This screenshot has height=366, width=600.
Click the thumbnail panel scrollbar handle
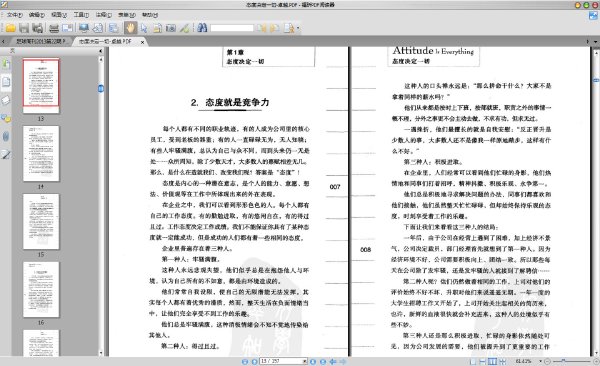[x=101, y=89]
